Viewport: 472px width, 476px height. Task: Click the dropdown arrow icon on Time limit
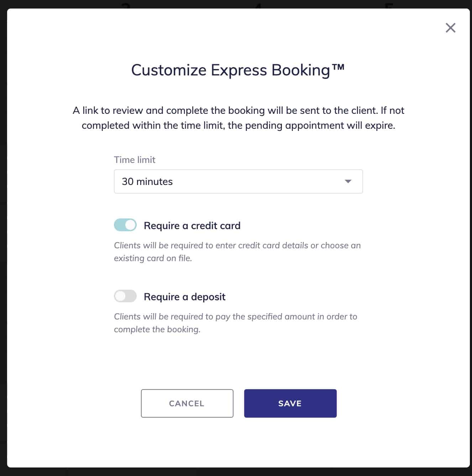pyautogui.click(x=348, y=181)
